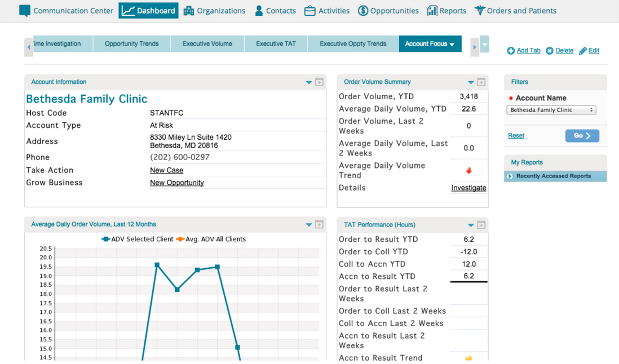This screenshot has height=364, width=619.
Task: Select the Account Focus tab
Action: [430, 44]
